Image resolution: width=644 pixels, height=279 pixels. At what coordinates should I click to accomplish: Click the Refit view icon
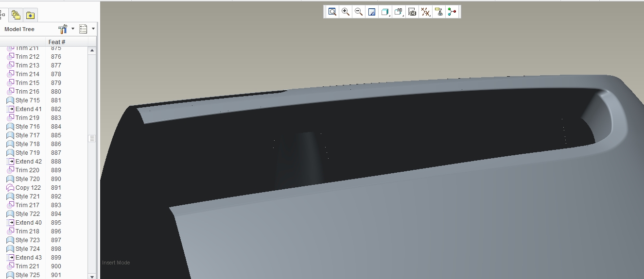coord(332,12)
